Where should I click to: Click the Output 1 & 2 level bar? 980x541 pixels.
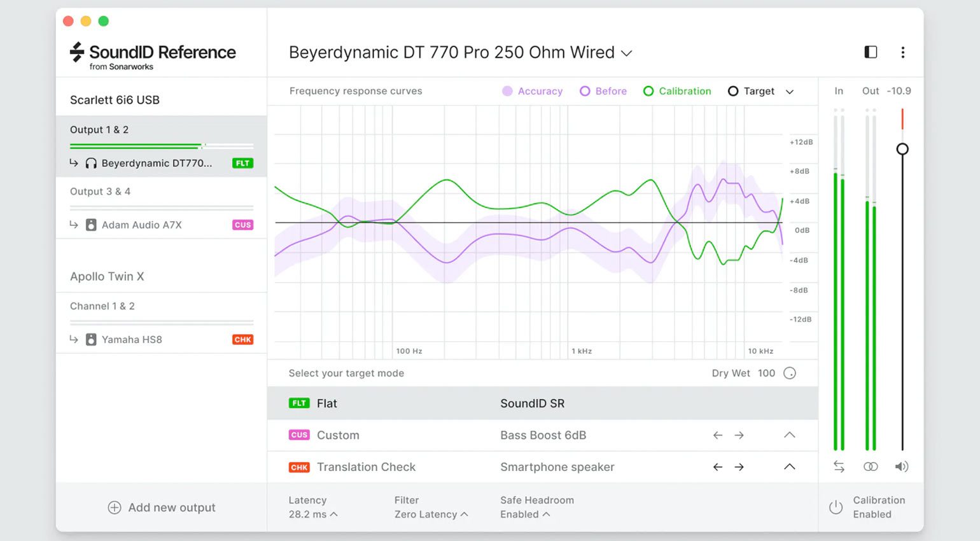click(x=162, y=146)
